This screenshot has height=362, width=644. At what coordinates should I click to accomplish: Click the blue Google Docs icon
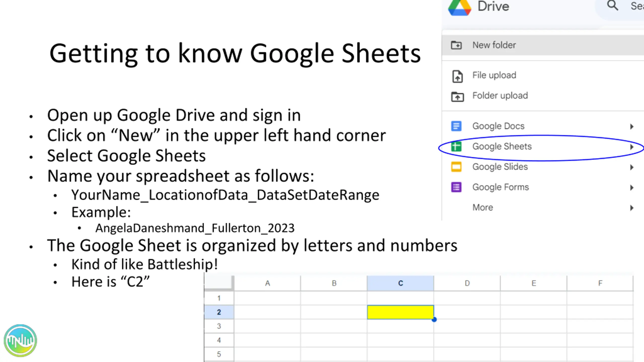[x=456, y=126]
